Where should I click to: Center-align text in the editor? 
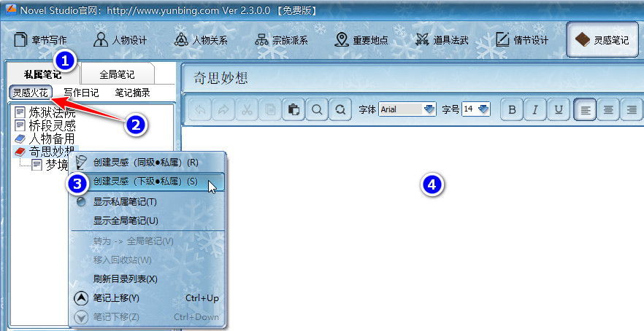pos(607,109)
